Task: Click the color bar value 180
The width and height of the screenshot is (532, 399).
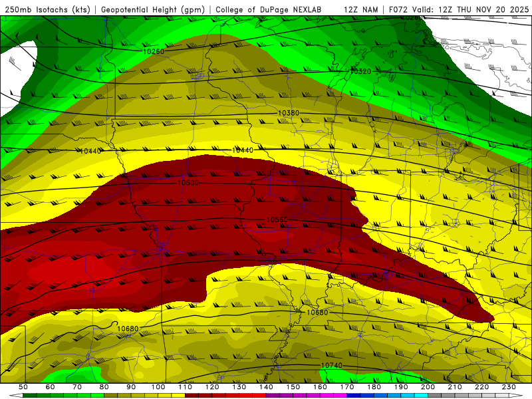Action: pos(374,387)
